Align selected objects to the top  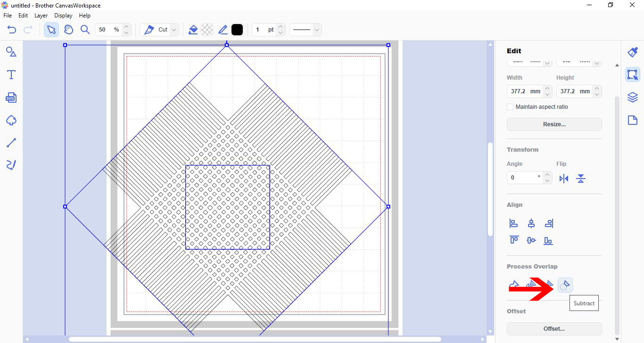514,240
